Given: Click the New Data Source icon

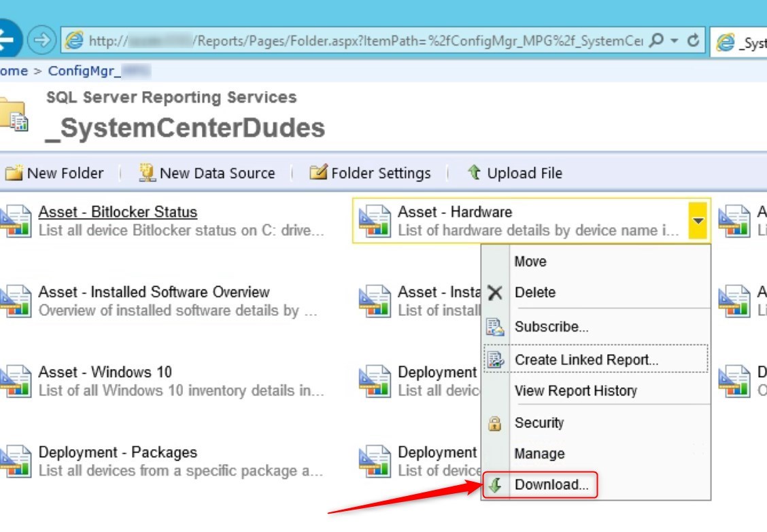Looking at the screenshot, I should tap(147, 173).
